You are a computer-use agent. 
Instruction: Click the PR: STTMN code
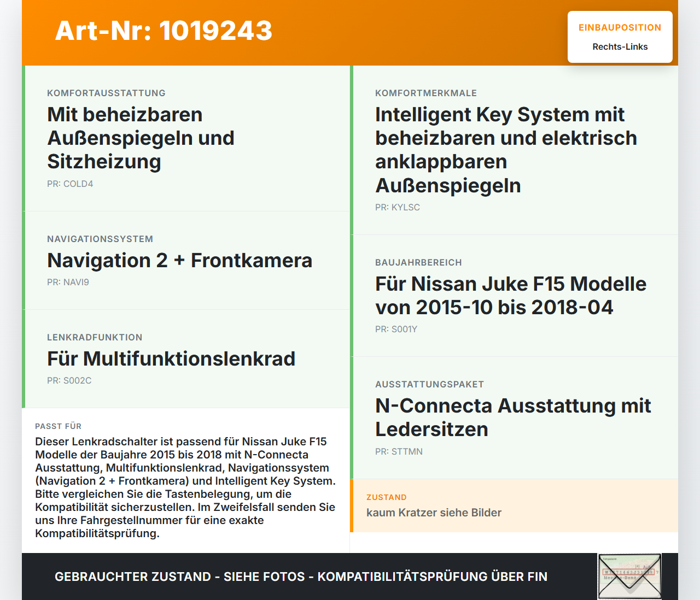(399, 451)
